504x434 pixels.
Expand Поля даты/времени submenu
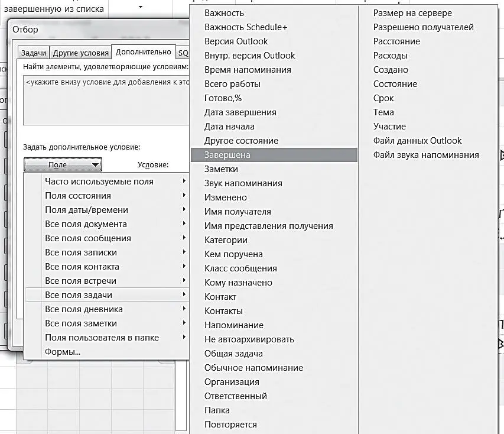coord(107,210)
